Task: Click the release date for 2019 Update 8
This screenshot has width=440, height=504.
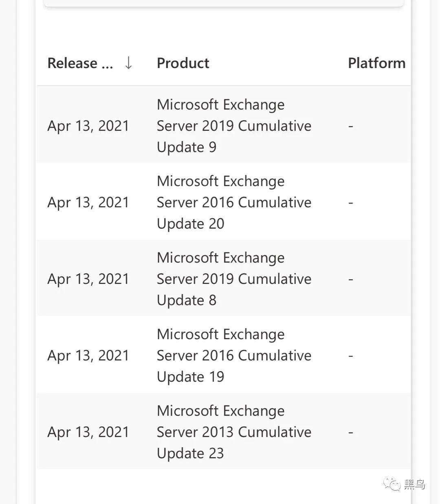Action: (x=88, y=279)
